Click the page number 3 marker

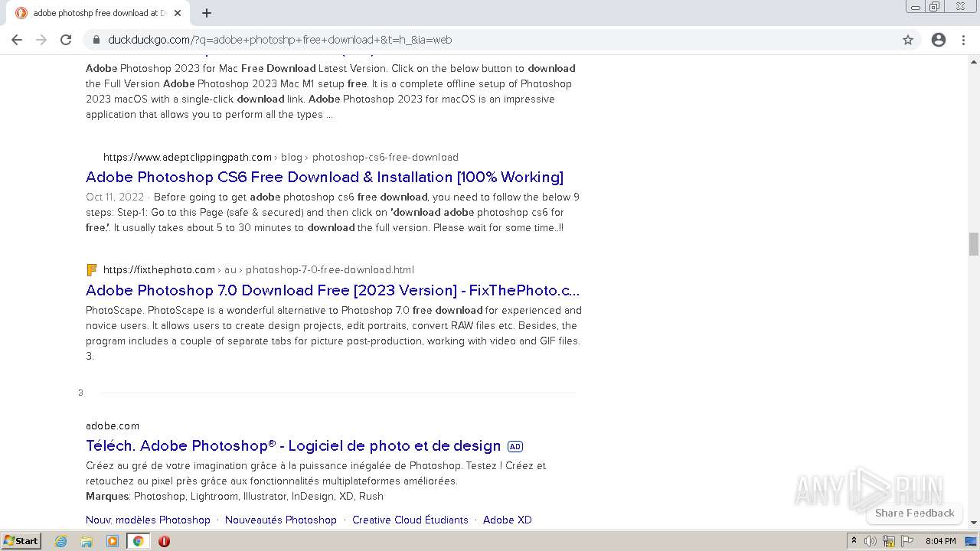point(80,393)
